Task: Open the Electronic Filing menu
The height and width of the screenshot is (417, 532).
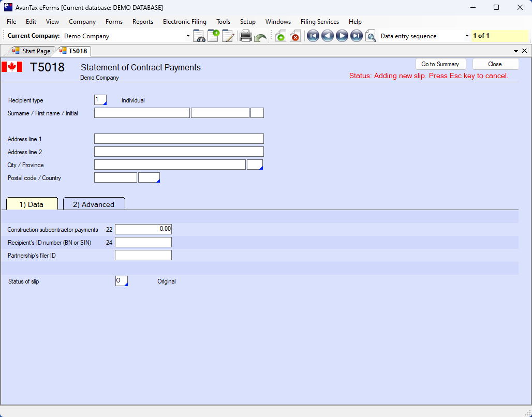Action: 184,22
